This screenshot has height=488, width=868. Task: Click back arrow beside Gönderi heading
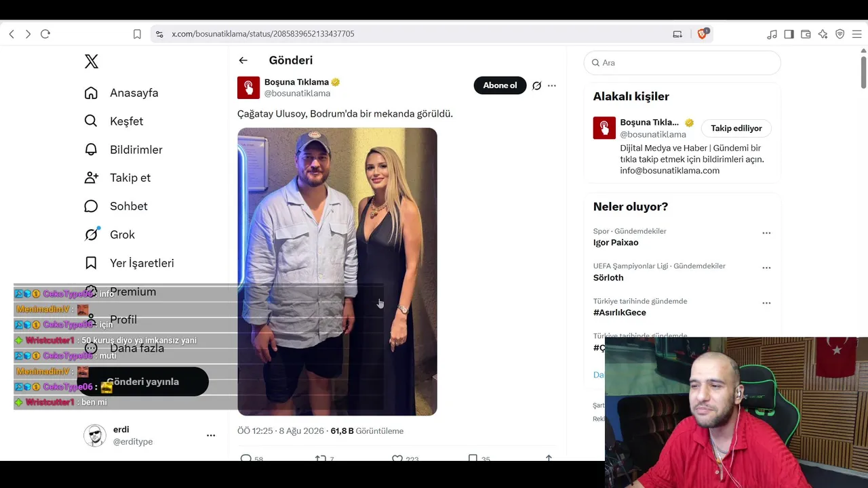point(243,60)
